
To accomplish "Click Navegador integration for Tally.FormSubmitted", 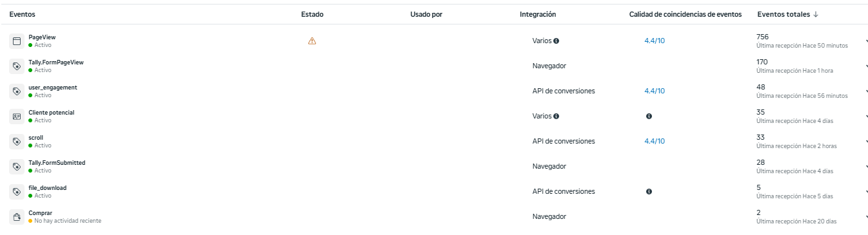I will coord(549,166).
